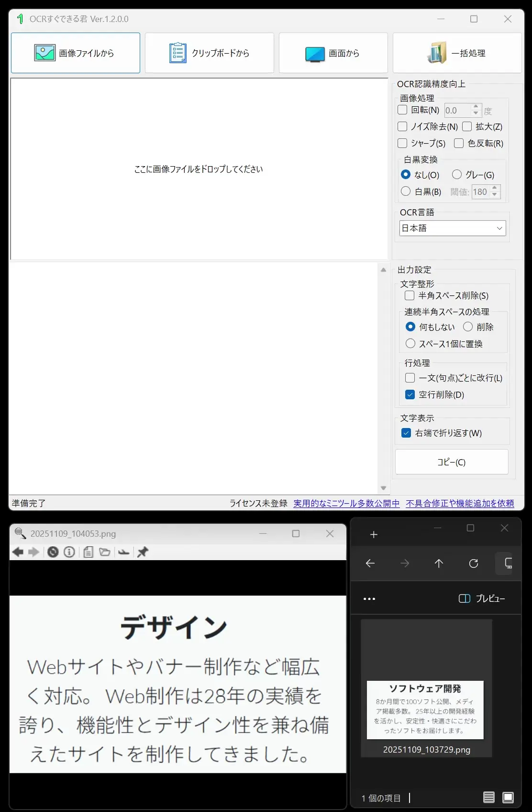Screen dimensions: 532x812
Task: Show image info in viewer toolbar
Action: pos(69,552)
